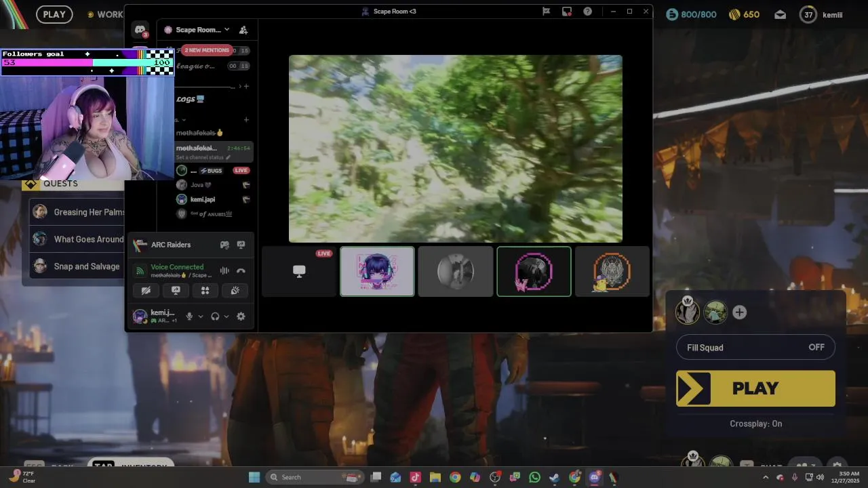Select user kemi.japi in voice channel

pos(213,199)
